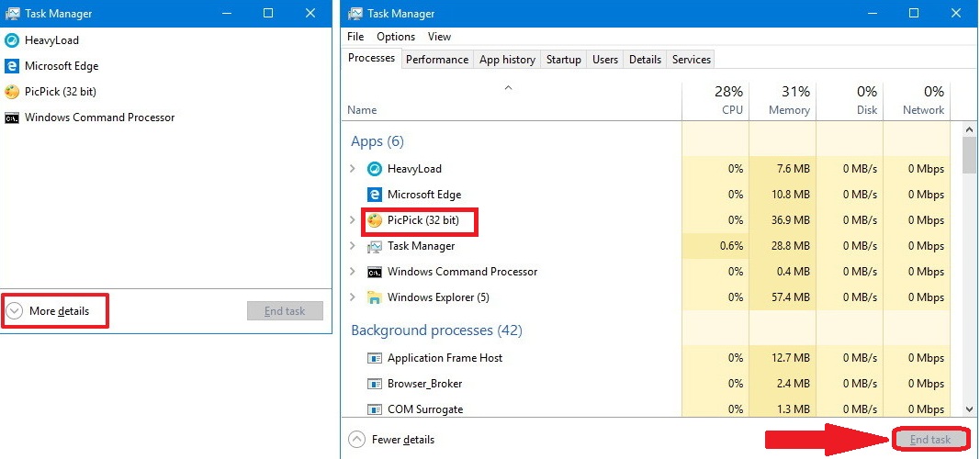The width and height of the screenshot is (980, 459).
Task: Expand the PicPick (32 bit) process entry
Action: tap(353, 220)
